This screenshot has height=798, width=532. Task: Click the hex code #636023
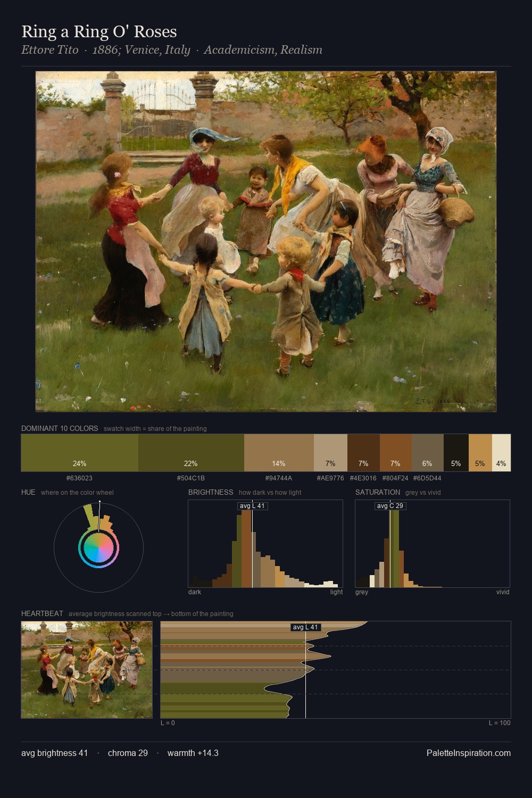coord(79,478)
